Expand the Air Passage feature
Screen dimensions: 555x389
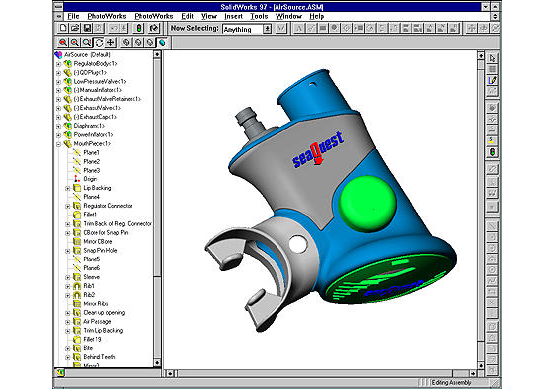coord(68,322)
